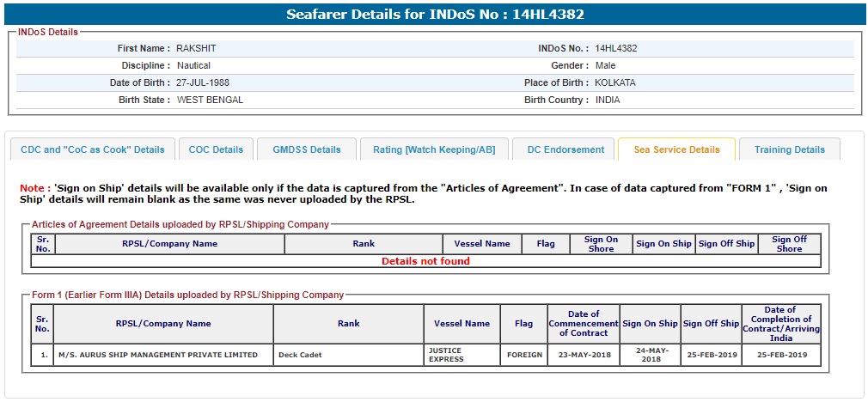Click the Date of Birth value 27-JUL-1988

tap(203, 83)
